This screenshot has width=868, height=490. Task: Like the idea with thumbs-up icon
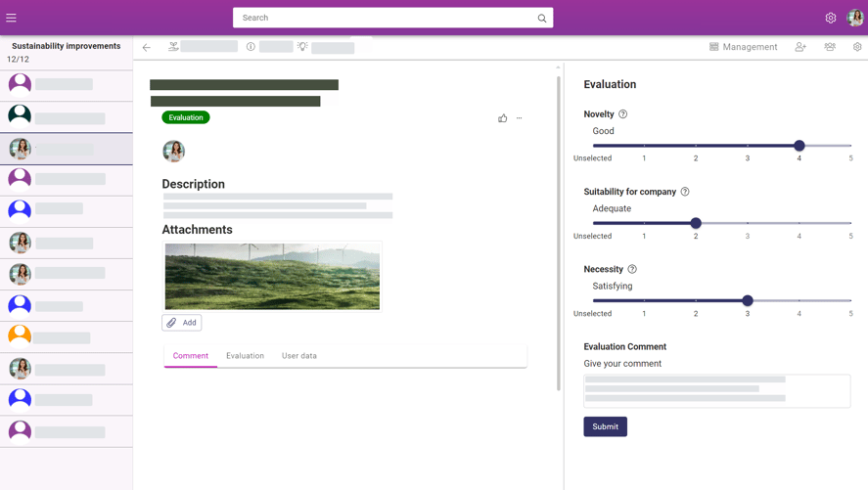503,117
